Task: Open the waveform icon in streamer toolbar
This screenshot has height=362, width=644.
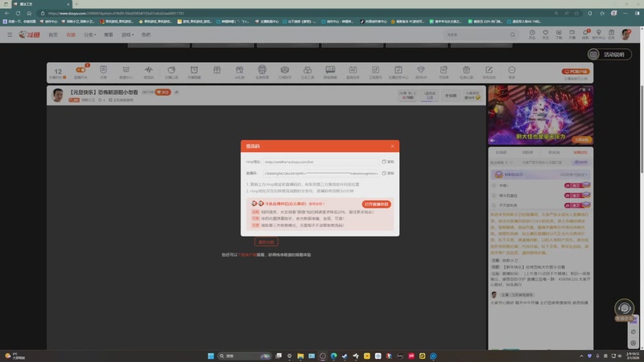Action: [x=149, y=70]
